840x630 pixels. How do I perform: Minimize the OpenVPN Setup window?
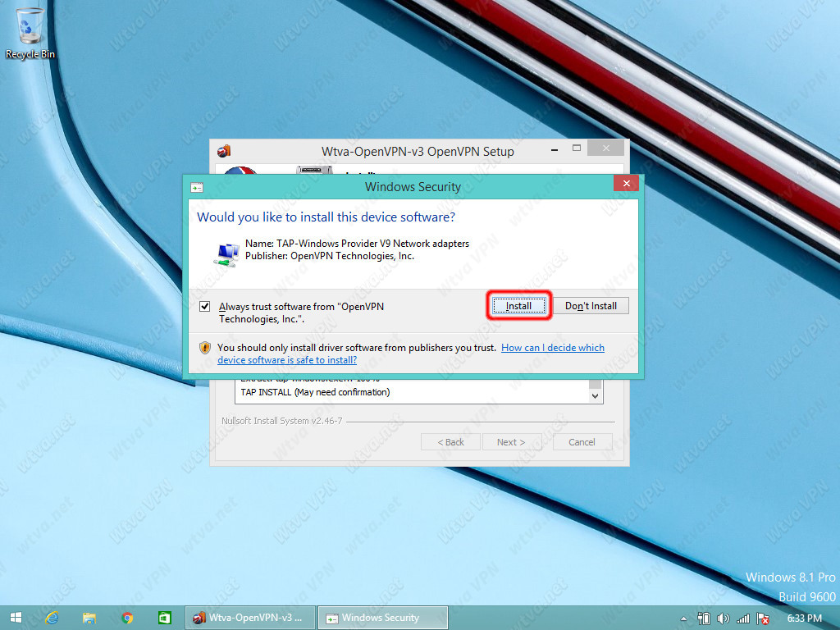[555, 149]
